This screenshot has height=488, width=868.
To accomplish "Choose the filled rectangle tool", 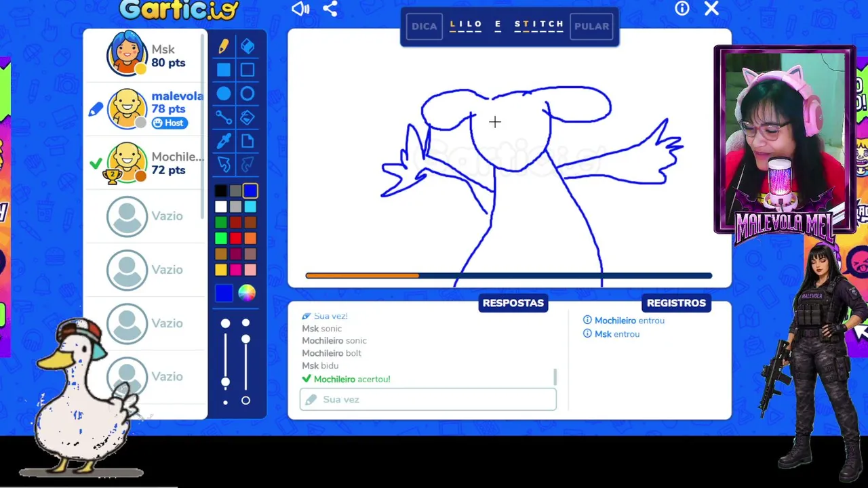I will tap(224, 70).
